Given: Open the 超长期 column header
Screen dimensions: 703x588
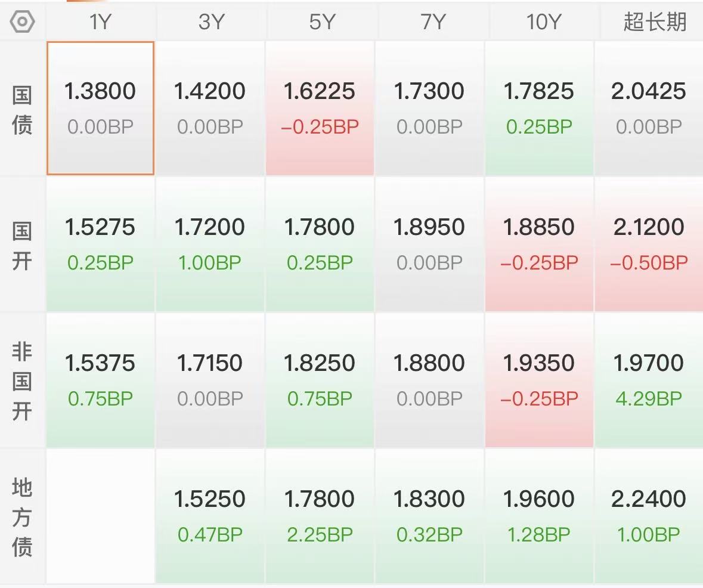Looking at the screenshot, I should point(649,22).
